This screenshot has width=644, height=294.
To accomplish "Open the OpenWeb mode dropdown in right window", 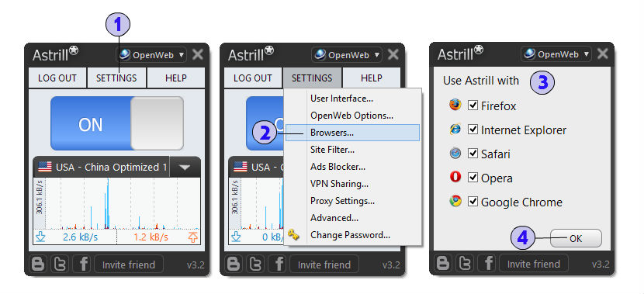I will [x=556, y=54].
